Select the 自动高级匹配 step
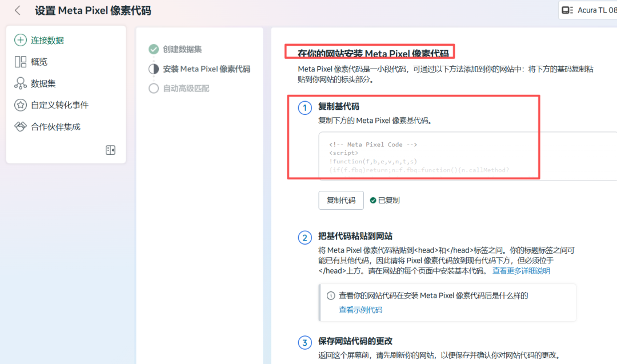 [186, 89]
